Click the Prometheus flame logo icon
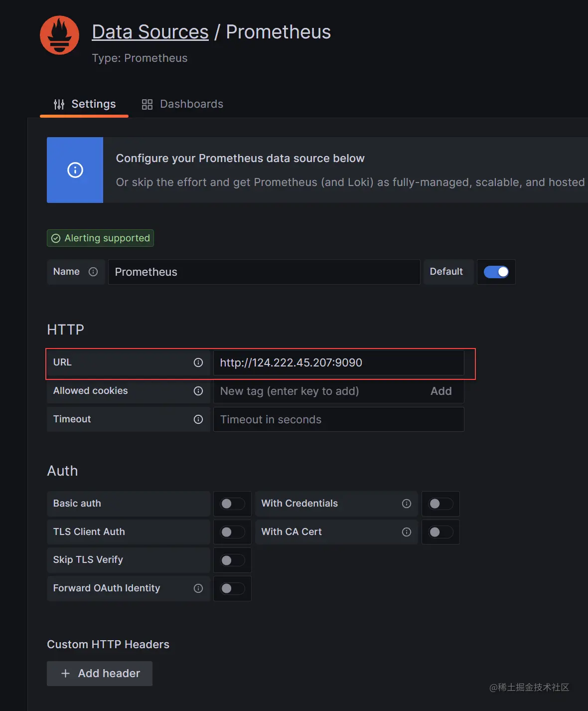This screenshot has height=711, width=588. point(59,35)
